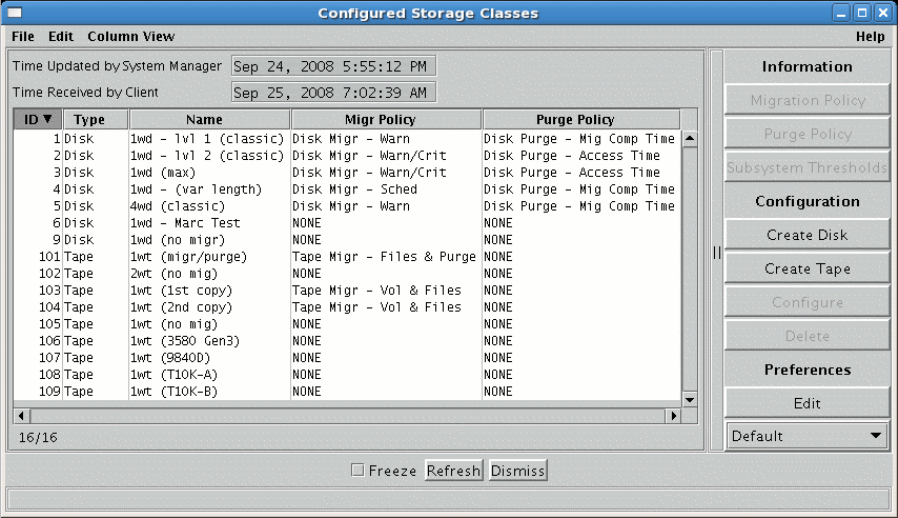This screenshot has height=518, width=898.
Task: Click the table's vertical scrollbar up arrow
Action: [689, 138]
